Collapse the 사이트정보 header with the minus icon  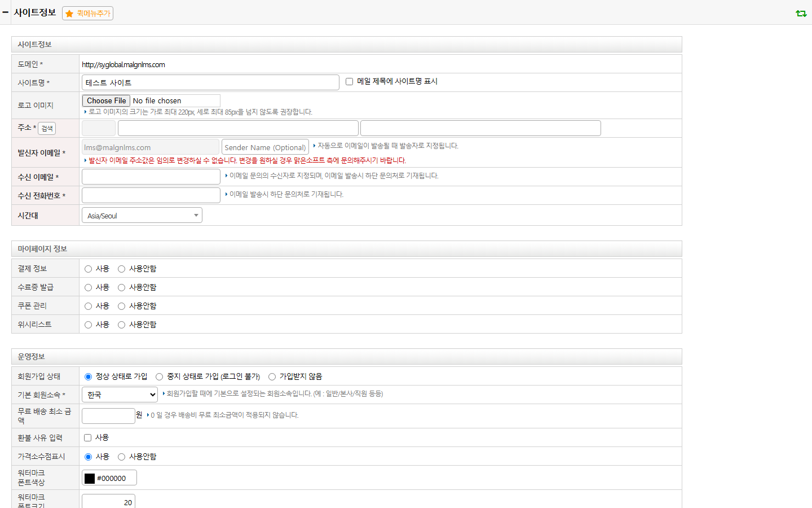click(5, 12)
